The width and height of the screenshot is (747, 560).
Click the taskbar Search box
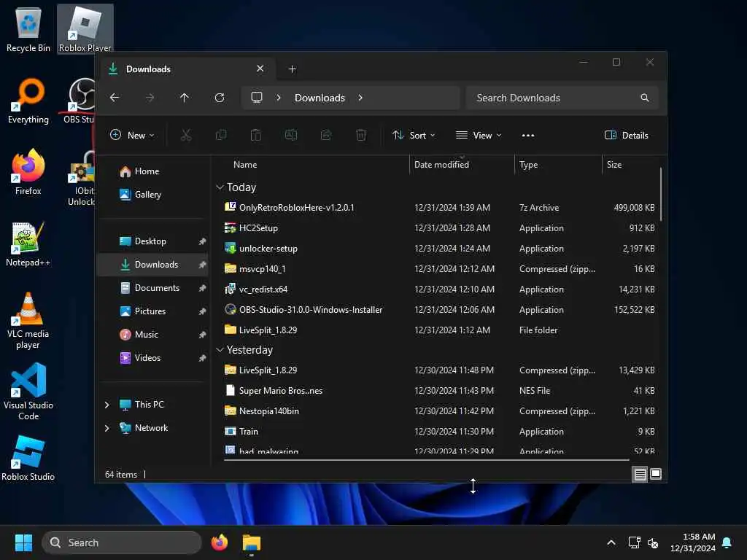pyautogui.click(x=122, y=542)
